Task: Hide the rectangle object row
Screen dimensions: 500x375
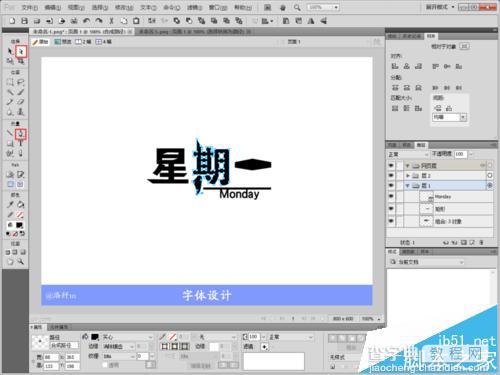Action: click(391, 208)
